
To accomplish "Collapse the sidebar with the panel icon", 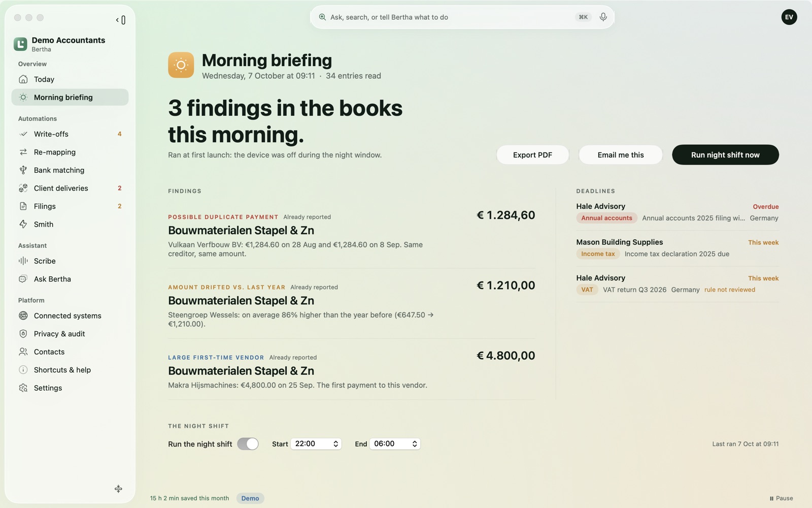I will click(x=121, y=20).
